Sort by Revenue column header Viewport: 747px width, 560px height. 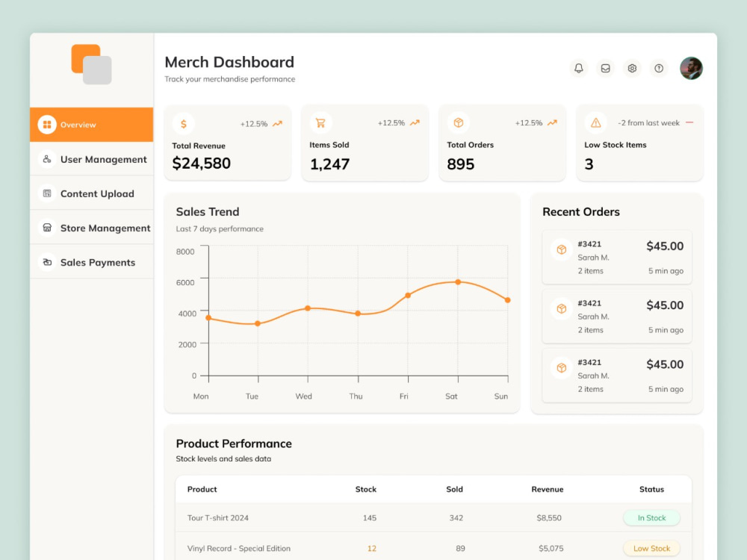pos(548,489)
